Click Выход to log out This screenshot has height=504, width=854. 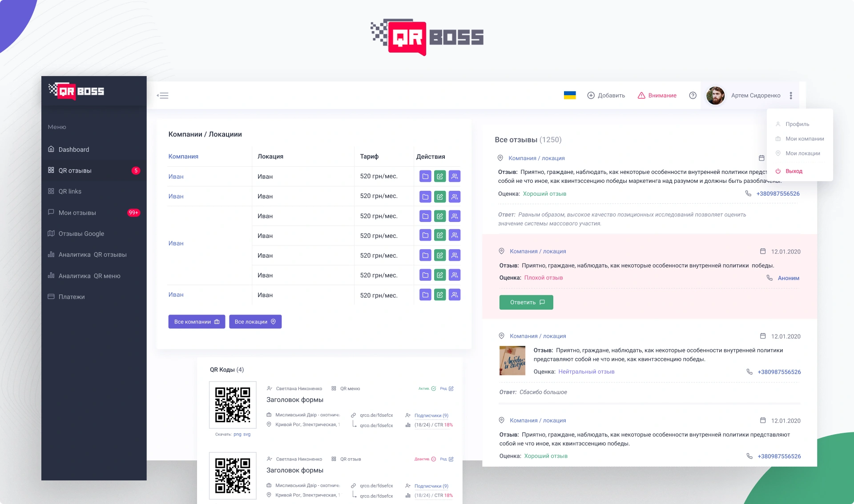794,171
